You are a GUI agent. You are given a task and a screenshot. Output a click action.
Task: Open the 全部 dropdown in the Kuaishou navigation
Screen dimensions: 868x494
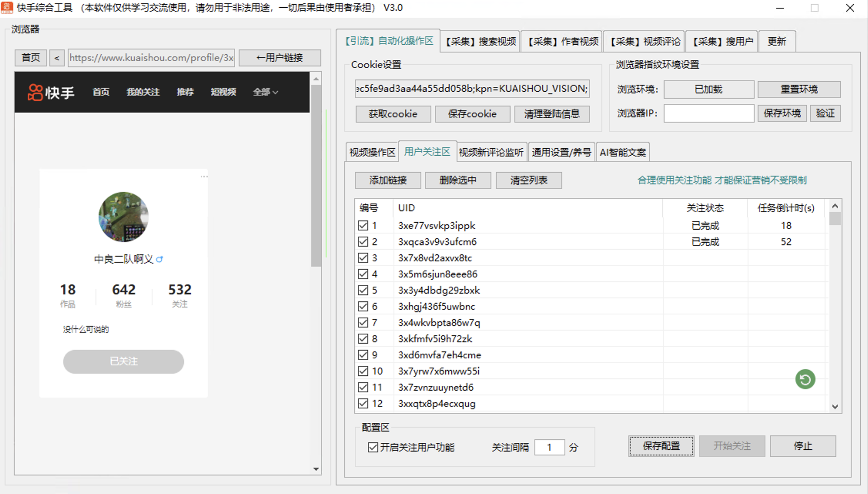(265, 92)
